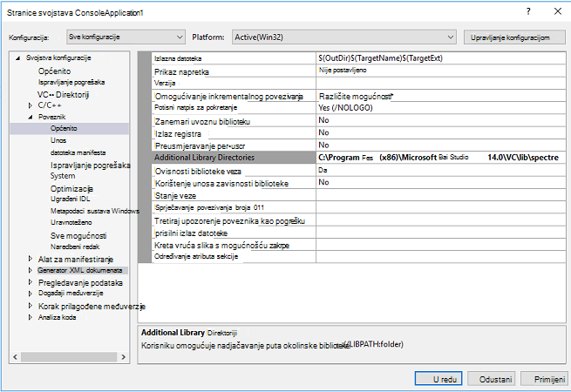Click the help question mark icon
This screenshot has height=392, width=571.
click(x=528, y=11)
